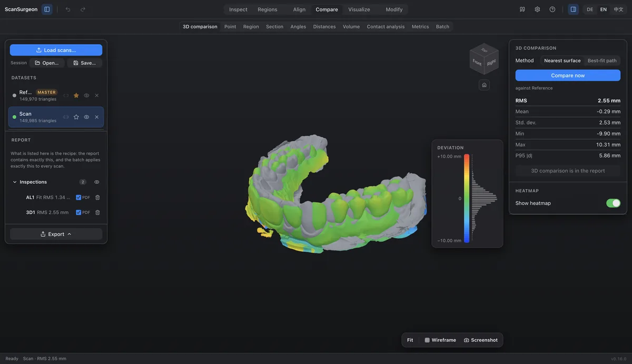This screenshot has height=364, width=632.
Task: Toggle visibility of the Scan dataset
Action: [x=86, y=117]
